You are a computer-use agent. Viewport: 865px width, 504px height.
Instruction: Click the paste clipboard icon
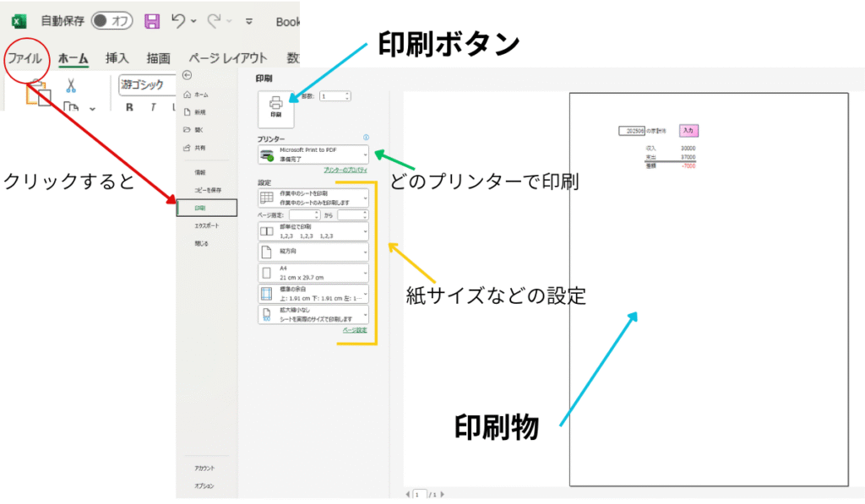point(37,93)
